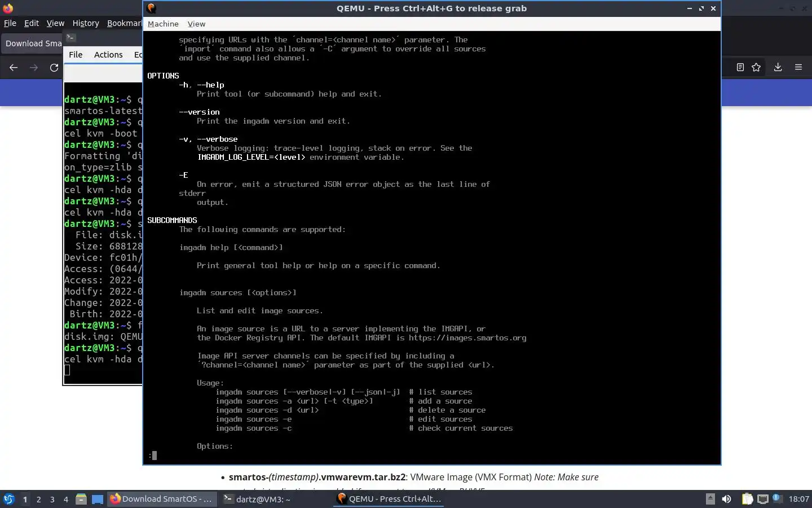This screenshot has height=508, width=812.
Task: Switch to workspace 2
Action: point(38,499)
